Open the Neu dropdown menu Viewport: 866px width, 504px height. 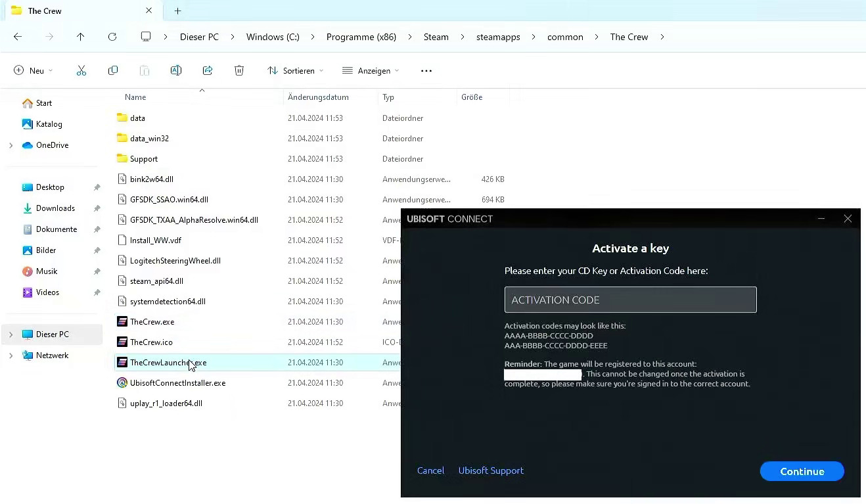34,70
